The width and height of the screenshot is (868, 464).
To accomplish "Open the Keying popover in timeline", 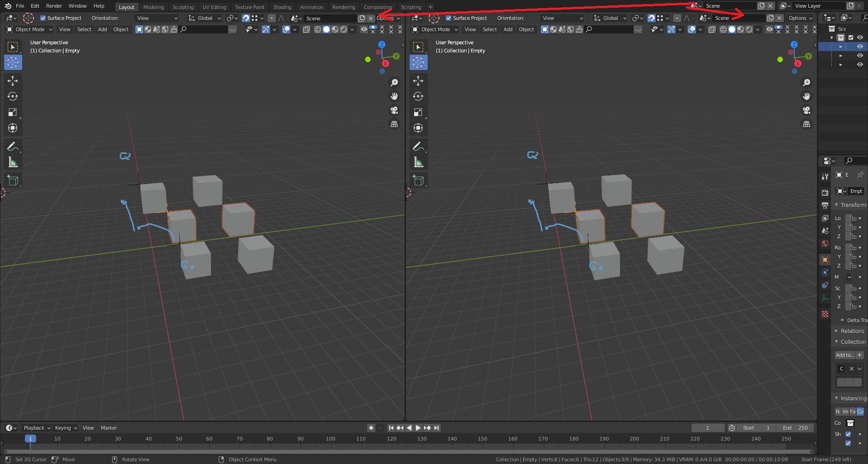I will click(x=66, y=428).
